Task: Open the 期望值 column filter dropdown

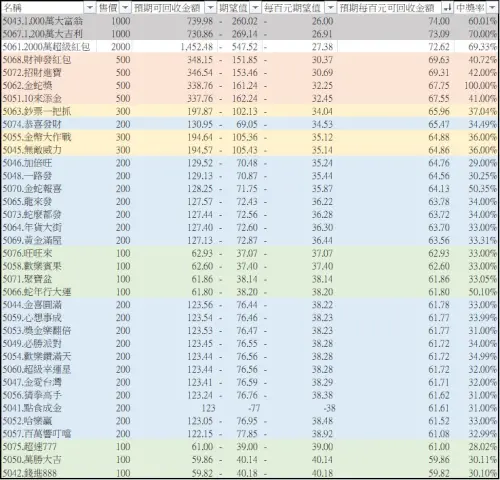Action: (255, 8)
